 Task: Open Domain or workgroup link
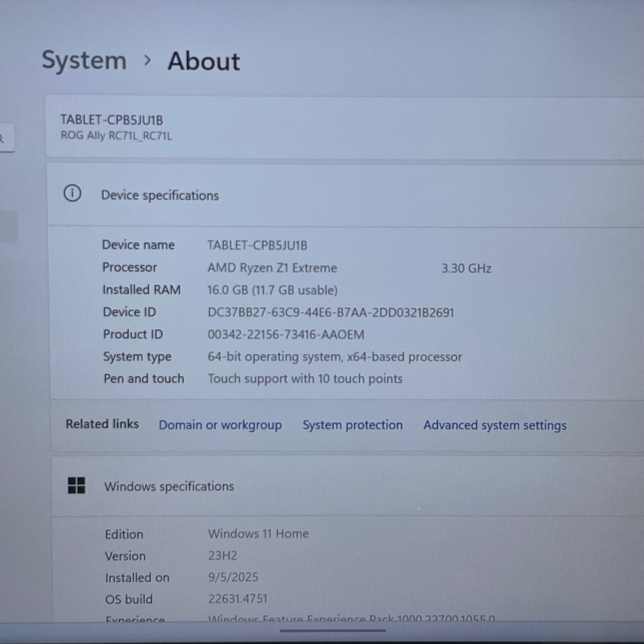tap(220, 425)
